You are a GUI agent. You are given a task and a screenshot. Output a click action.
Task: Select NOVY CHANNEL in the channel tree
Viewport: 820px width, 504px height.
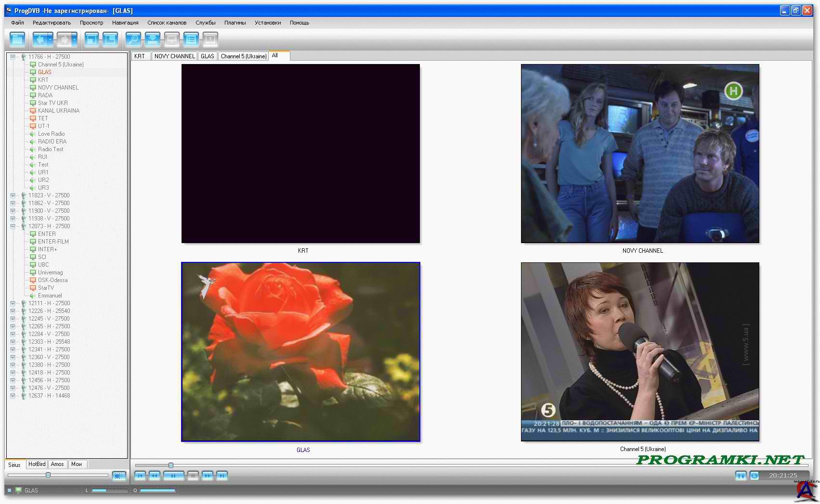click(x=58, y=88)
